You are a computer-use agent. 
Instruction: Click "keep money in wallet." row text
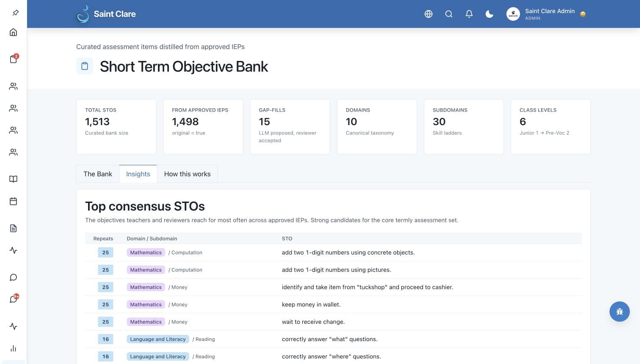(311, 304)
